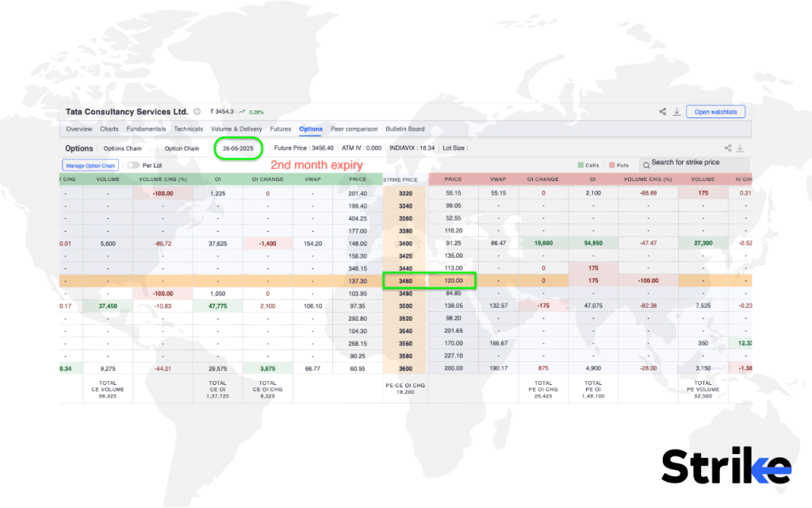The image size is (812, 508).
Task: Click the Manage Option Chain button
Action: tap(90, 165)
